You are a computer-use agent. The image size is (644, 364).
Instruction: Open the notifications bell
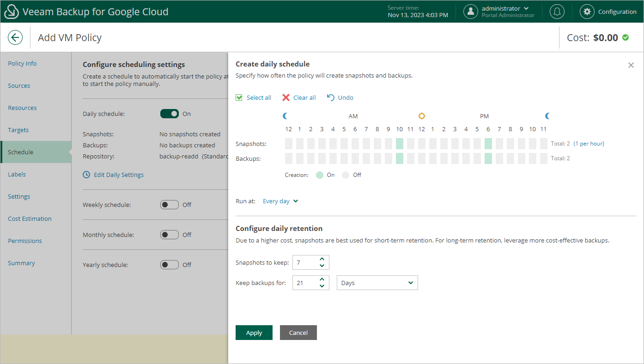557,12
